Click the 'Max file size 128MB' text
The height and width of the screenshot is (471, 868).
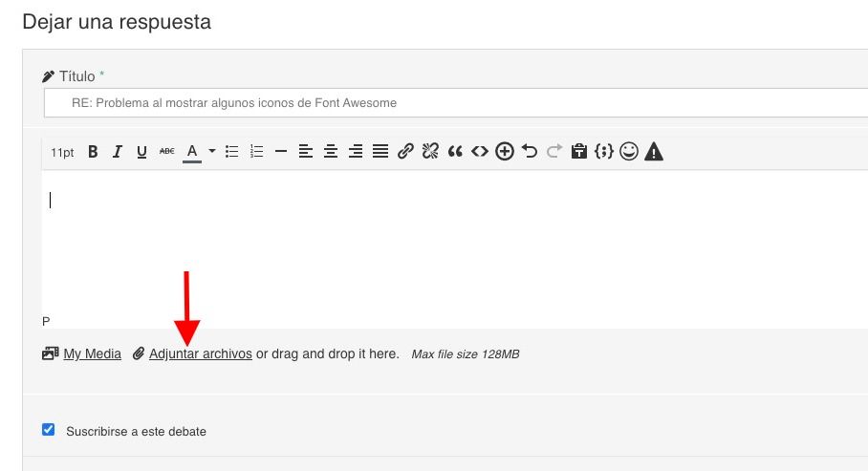click(x=465, y=354)
